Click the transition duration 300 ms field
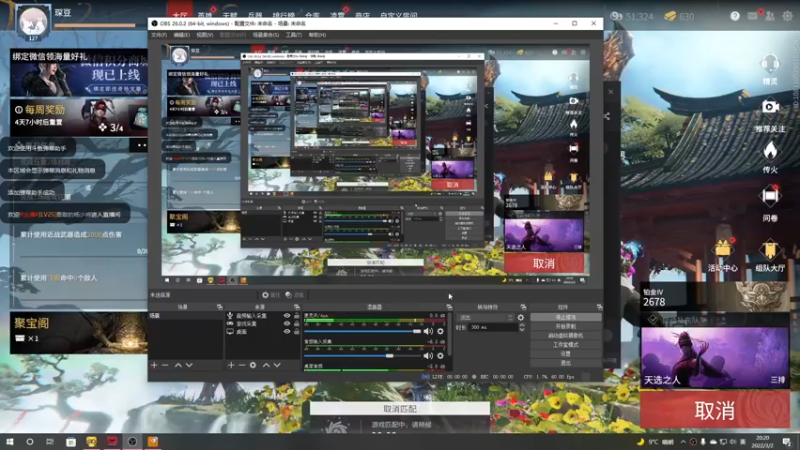This screenshot has width=800, height=450. (x=492, y=328)
